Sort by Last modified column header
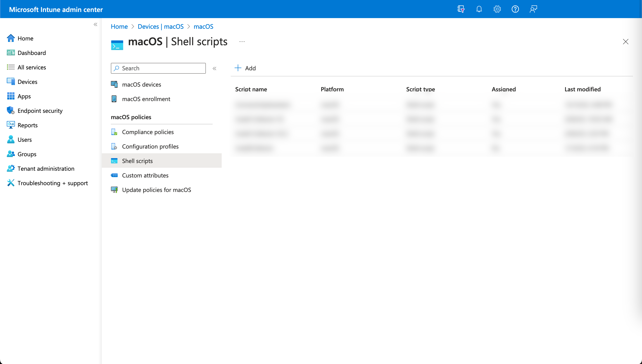642x364 pixels. coord(582,89)
